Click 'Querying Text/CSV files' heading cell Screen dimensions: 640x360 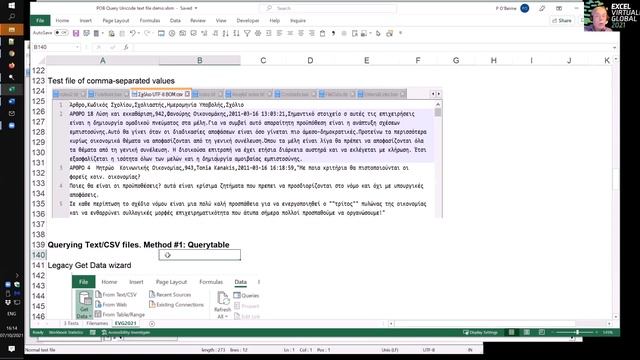pos(138,245)
